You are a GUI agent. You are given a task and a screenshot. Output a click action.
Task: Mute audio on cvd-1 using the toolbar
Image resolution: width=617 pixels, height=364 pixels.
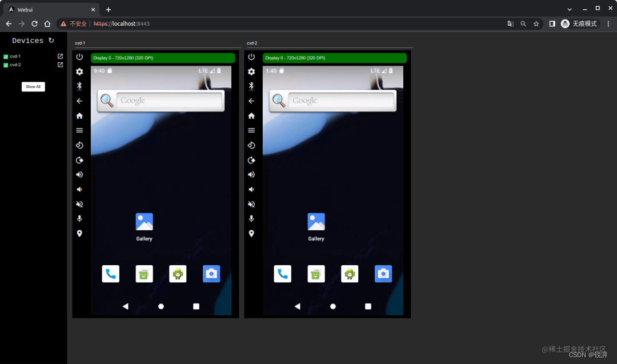tap(79, 204)
